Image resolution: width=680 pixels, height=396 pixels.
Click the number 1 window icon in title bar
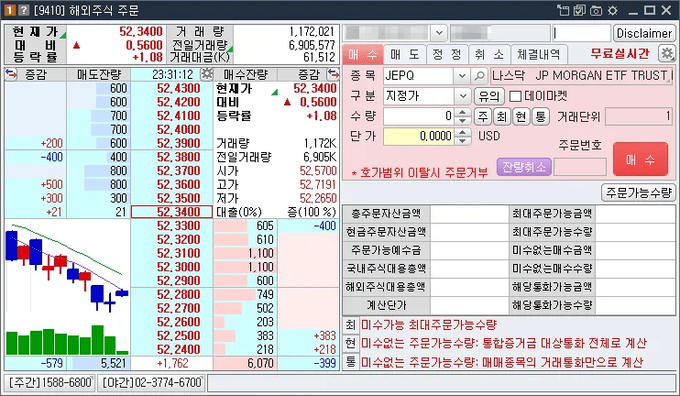[x=10, y=10]
